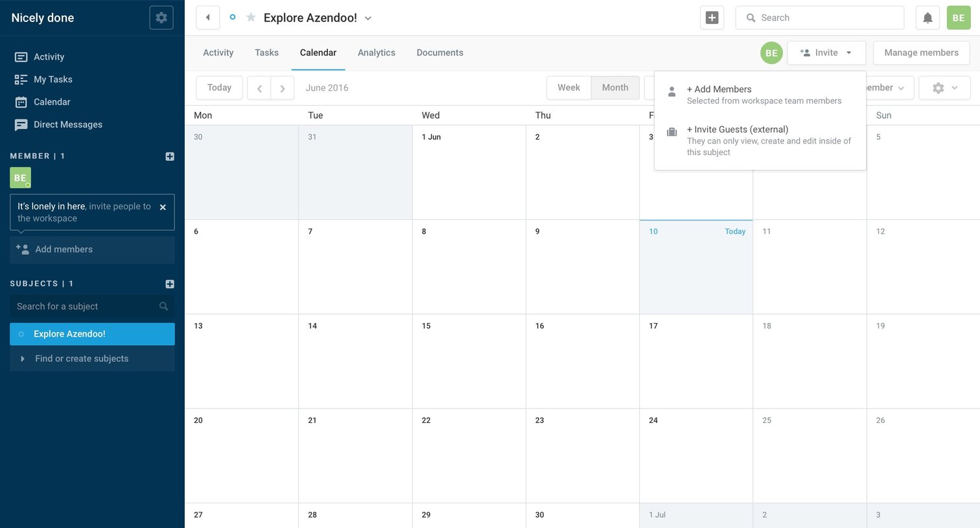The height and width of the screenshot is (528, 980).
Task: Click Manage members button
Action: click(921, 53)
